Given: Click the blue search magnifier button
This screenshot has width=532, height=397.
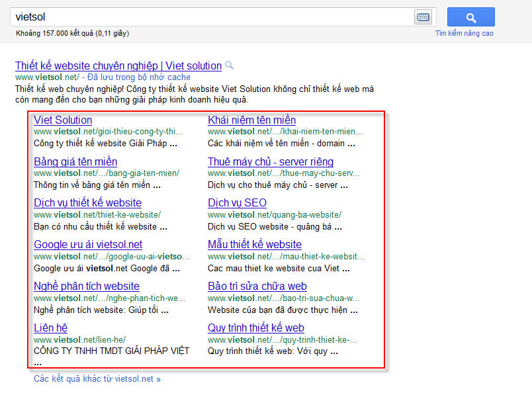Looking at the screenshot, I should coord(471,17).
